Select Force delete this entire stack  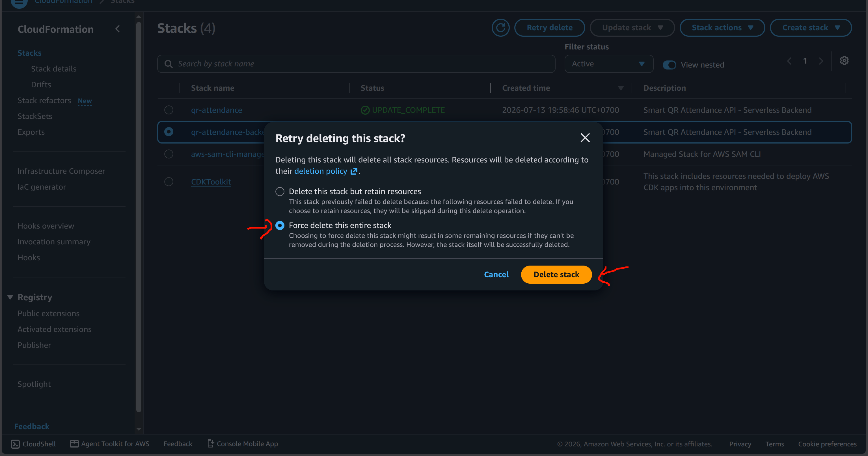point(280,226)
